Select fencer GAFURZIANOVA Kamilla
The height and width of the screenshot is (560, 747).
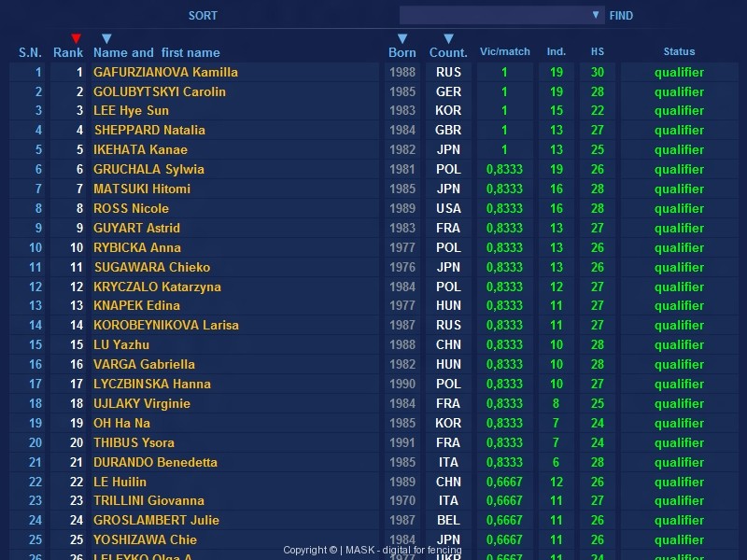pyautogui.click(x=165, y=72)
